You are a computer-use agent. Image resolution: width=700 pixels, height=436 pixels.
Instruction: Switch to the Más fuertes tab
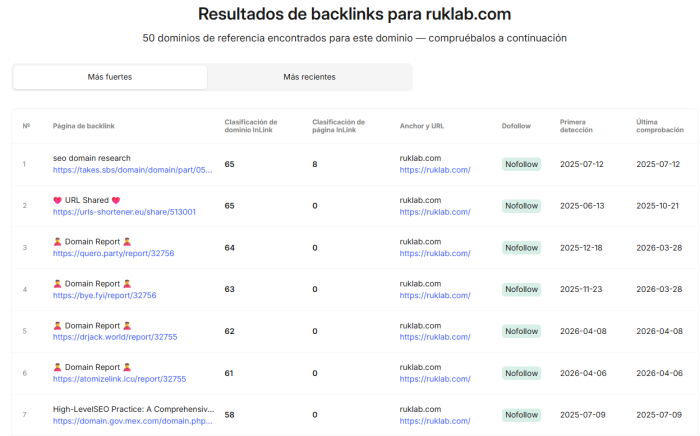(110, 77)
